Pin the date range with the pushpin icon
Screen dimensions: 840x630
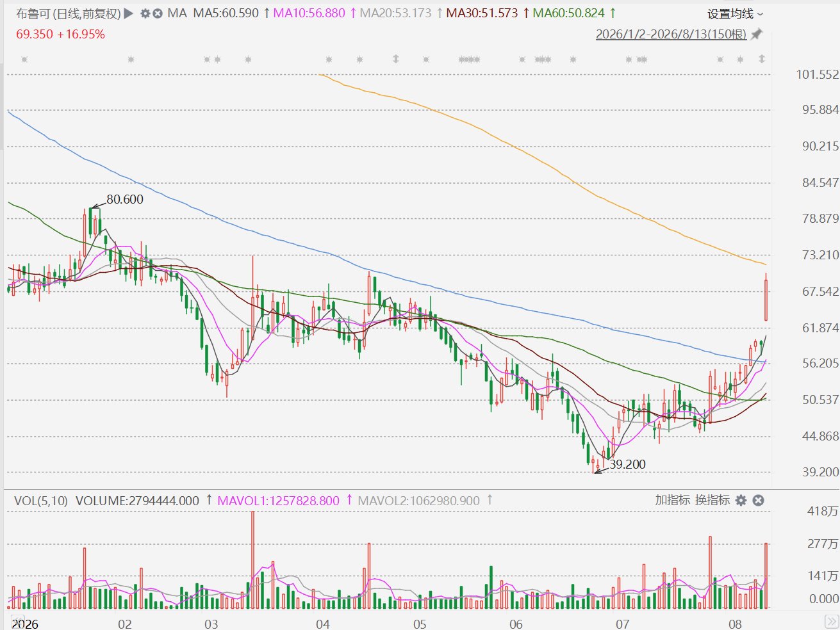coord(757,34)
